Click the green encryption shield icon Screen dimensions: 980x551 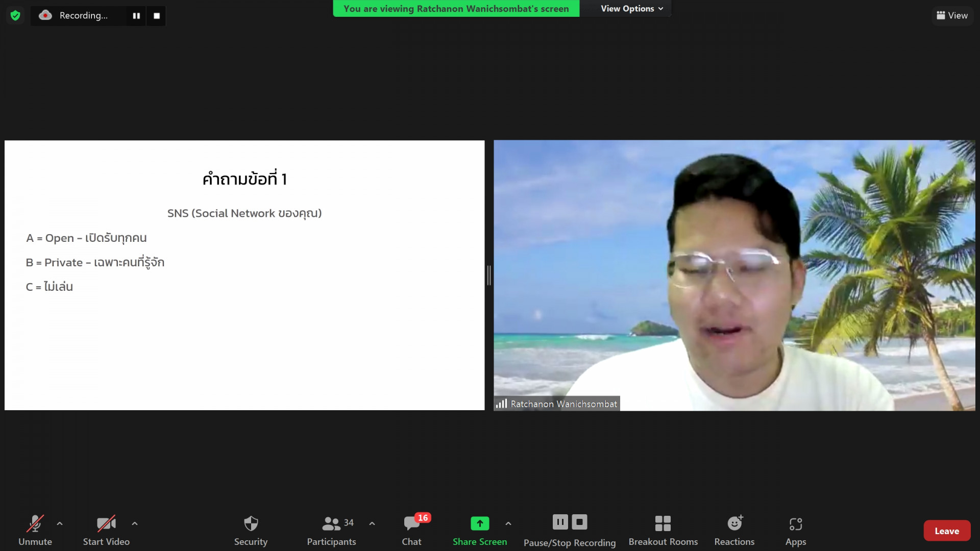click(x=15, y=15)
